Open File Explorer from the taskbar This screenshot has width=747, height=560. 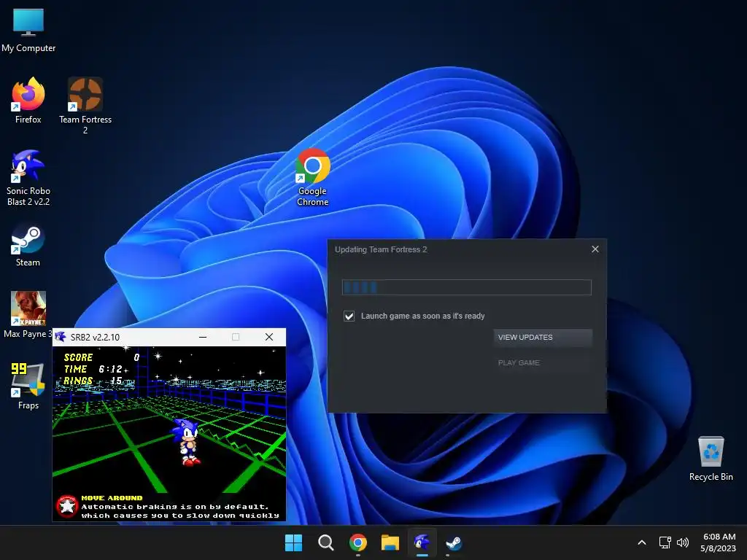tap(390, 542)
